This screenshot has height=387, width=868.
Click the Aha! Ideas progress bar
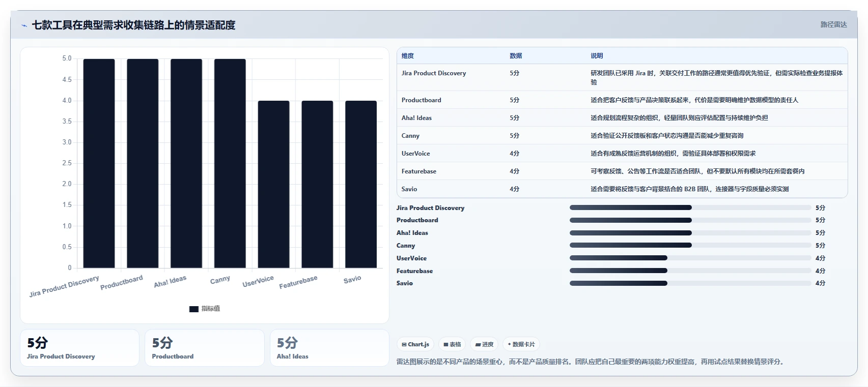(690, 233)
